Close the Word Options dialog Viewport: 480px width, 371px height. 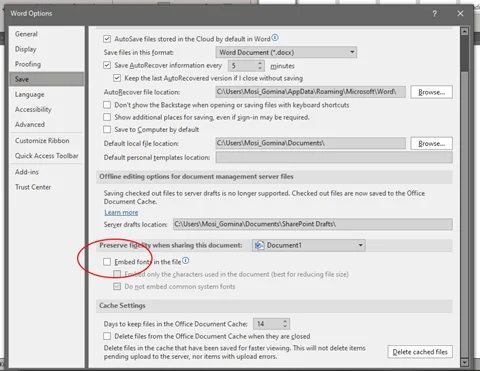coord(460,14)
